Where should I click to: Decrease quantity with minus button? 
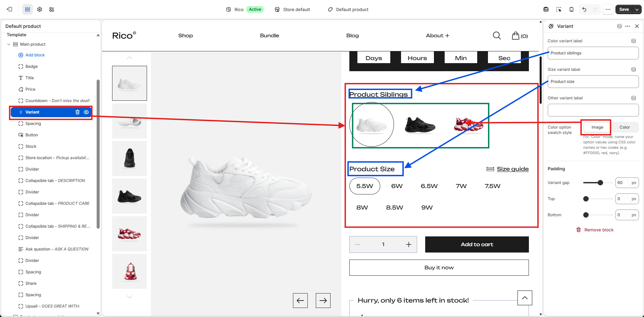[x=358, y=244]
